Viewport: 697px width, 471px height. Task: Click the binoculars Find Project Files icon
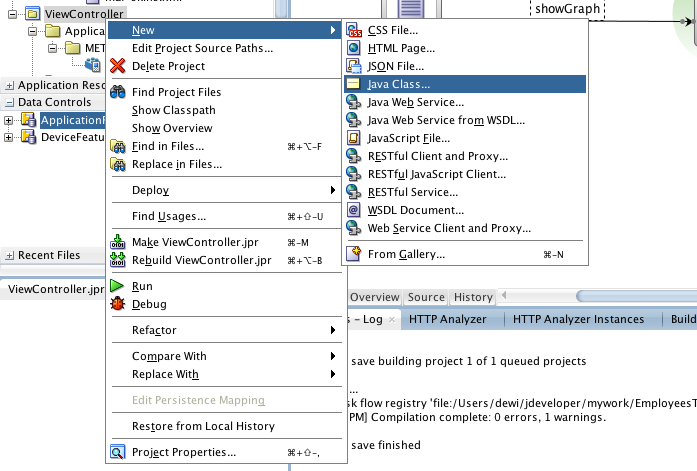pos(118,93)
